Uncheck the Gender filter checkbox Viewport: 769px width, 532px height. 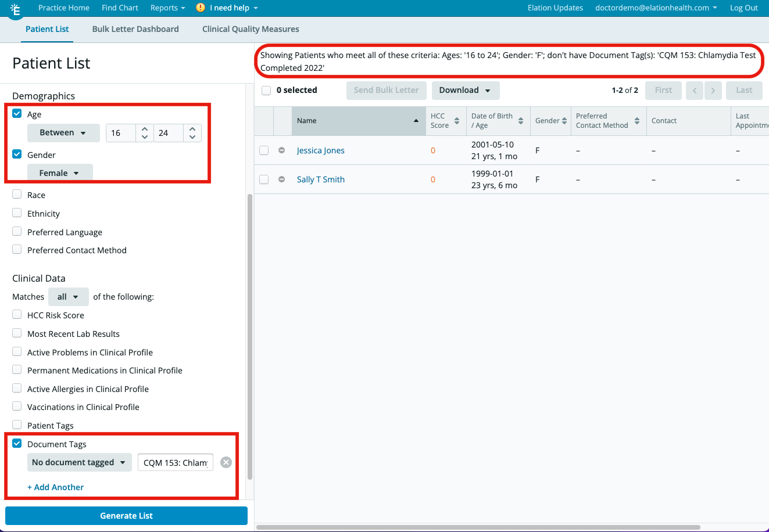pyautogui.click(x=17, y=154)
